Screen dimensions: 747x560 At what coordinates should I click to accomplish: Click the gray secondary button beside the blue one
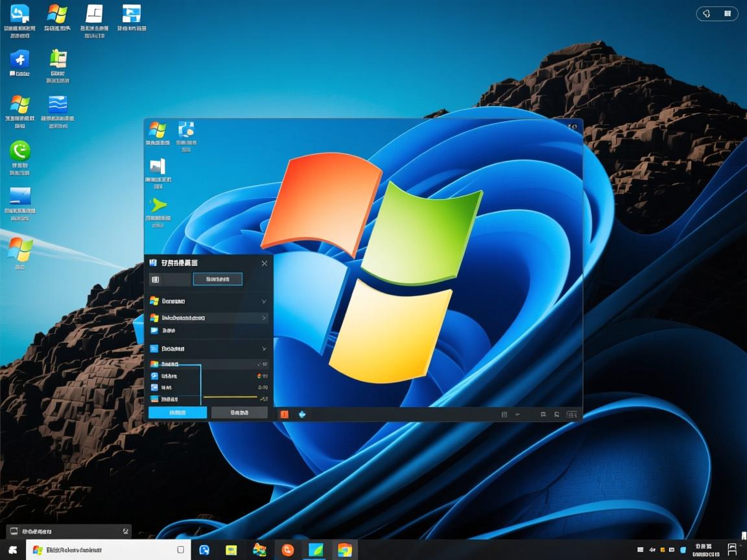point(239,413)
